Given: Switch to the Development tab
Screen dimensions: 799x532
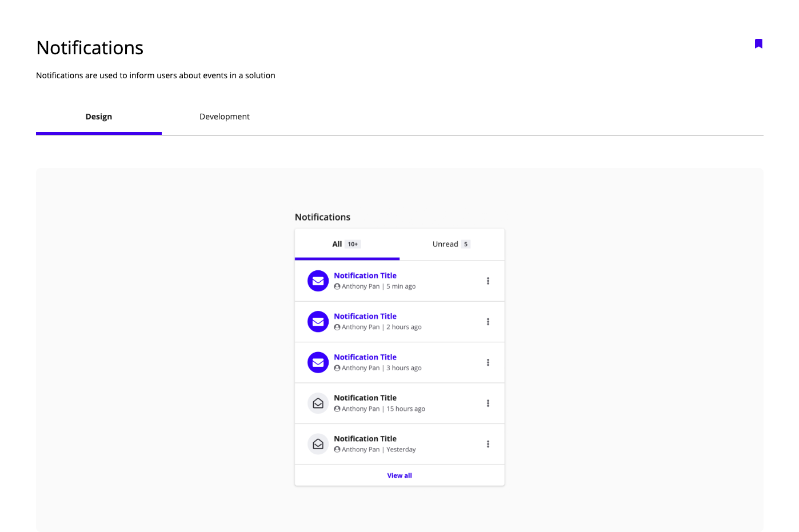Looking at the screenshot, I should 225,117.
